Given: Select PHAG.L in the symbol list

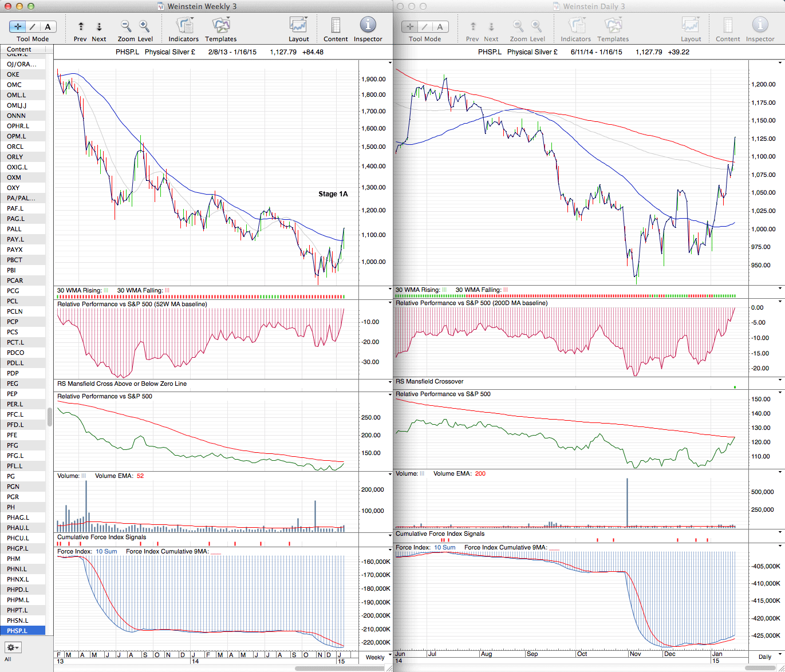Looking at the screenshot, I should click(x=18, y=517).
